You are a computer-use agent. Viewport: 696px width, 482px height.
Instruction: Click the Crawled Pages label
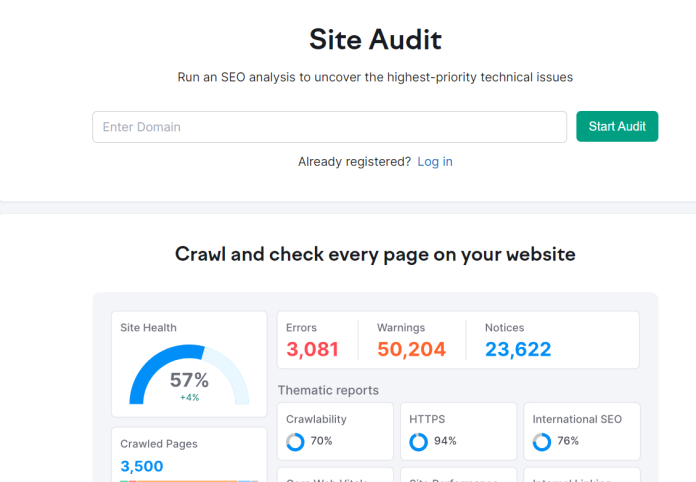click(x=159, y=444)
